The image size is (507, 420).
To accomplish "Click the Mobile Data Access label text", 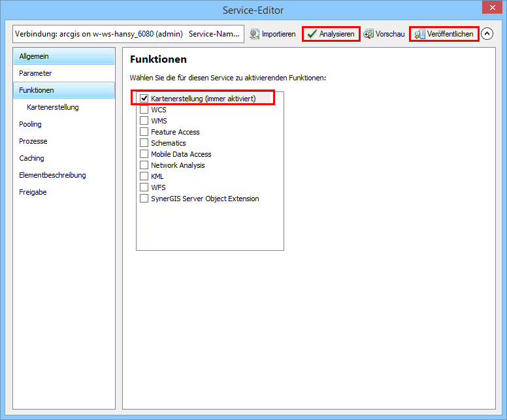I will pos(181,154).
